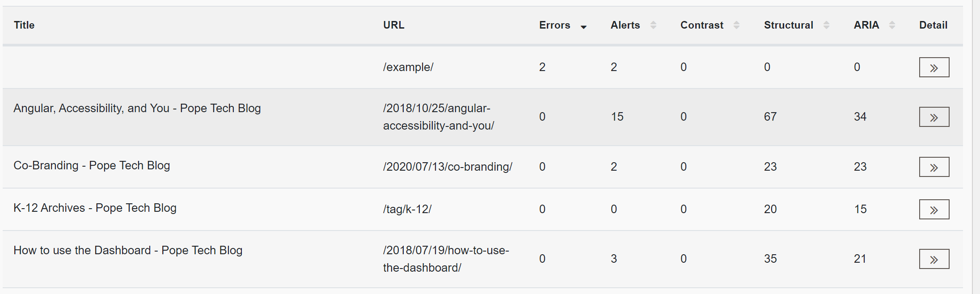The width and height of the screenshot is (980, 294).
Task: Open detail arrows for /example/ row
Action: pos(934,67)
